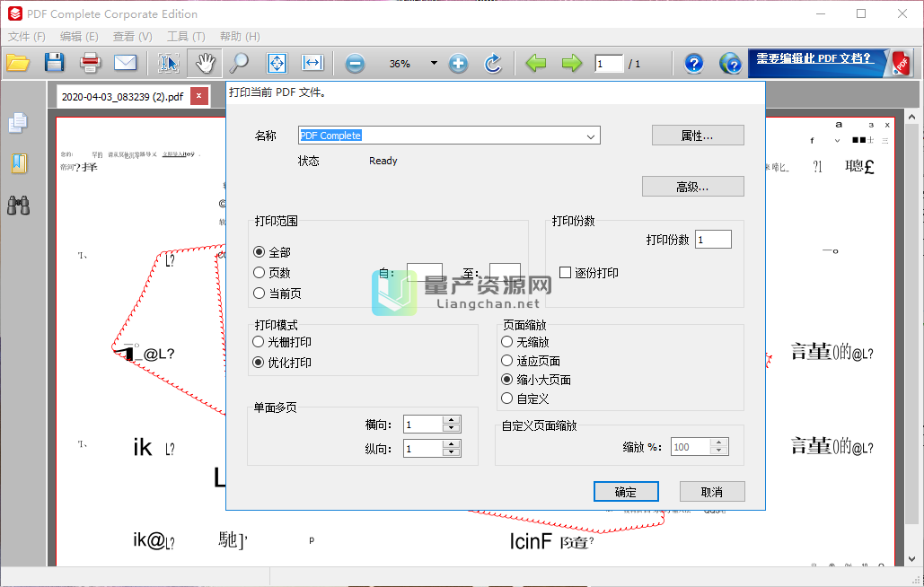The height and width of the screenshot is (587, 924).
Task: Click the 至 end page field
Action: pos(505,272)
